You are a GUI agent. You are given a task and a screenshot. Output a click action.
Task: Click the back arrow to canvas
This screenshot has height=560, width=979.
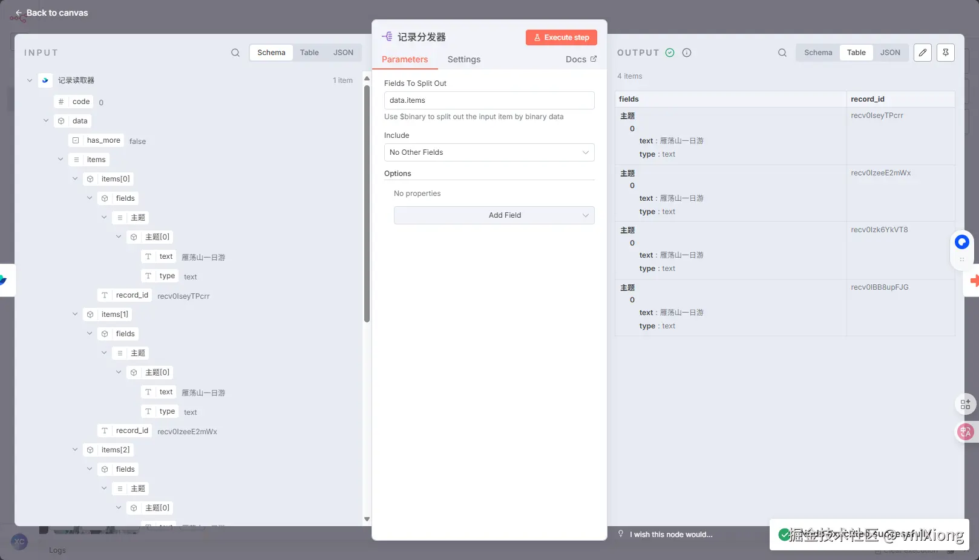click(19, 13)
